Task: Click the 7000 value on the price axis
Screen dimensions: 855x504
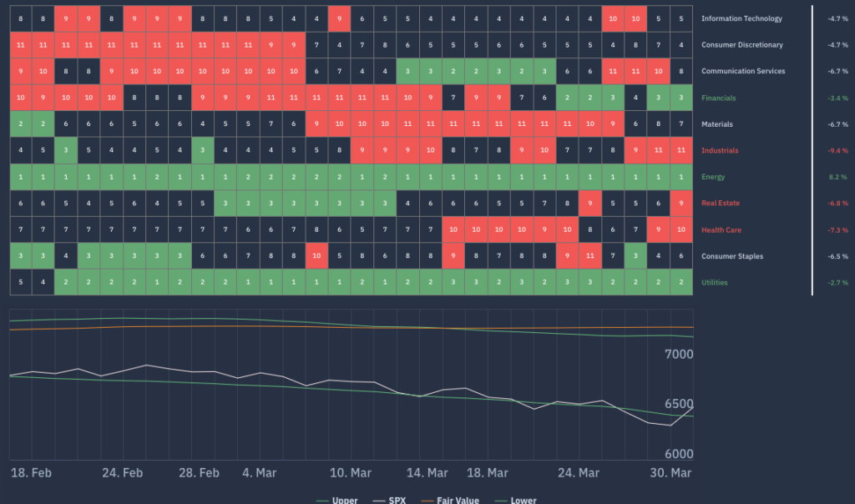Action: [678, 355]
